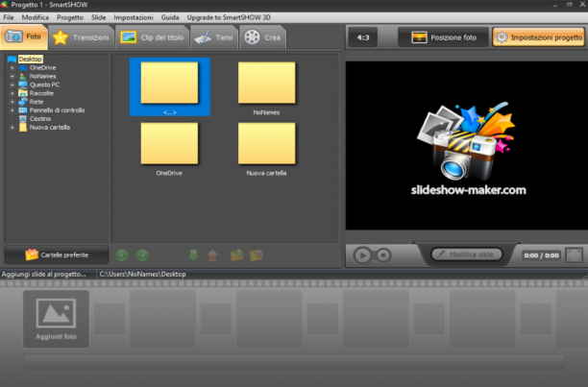Click the Posizione foto button

coord(443,37)
